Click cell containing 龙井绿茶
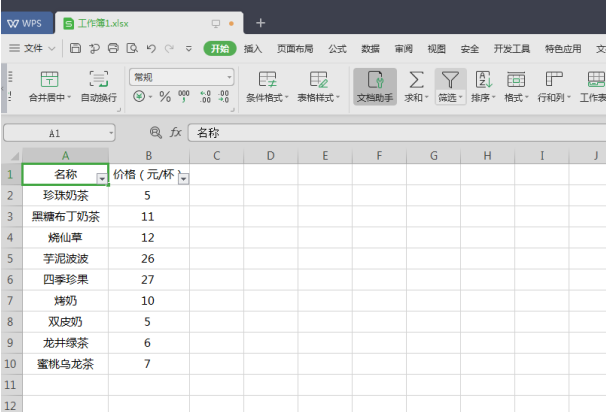The image size is (606, 412). pos(66,342)
